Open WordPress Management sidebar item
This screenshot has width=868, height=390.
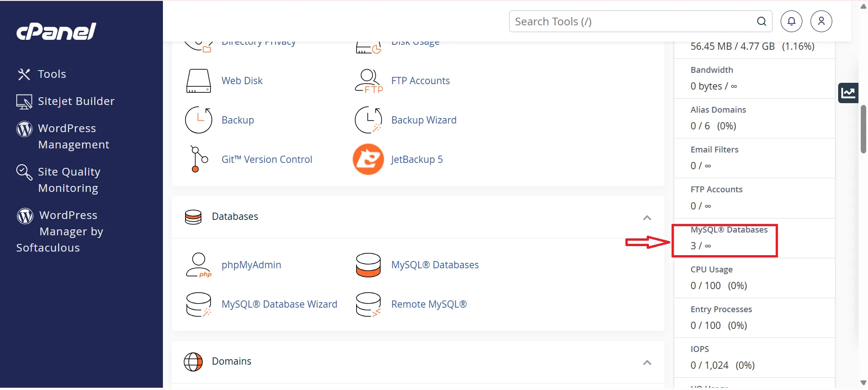pyautogui.click(x=73, y=136)
